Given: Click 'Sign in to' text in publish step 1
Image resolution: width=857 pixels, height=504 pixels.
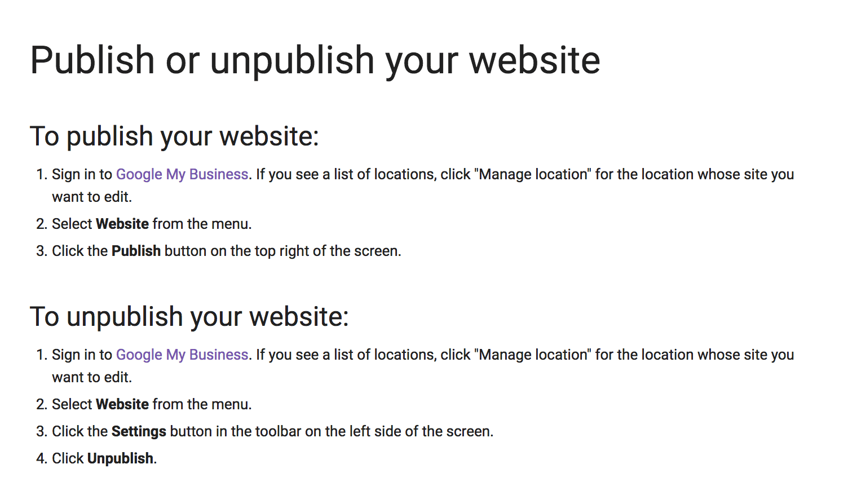Looking at the screenshot, I should pos(82,174).
